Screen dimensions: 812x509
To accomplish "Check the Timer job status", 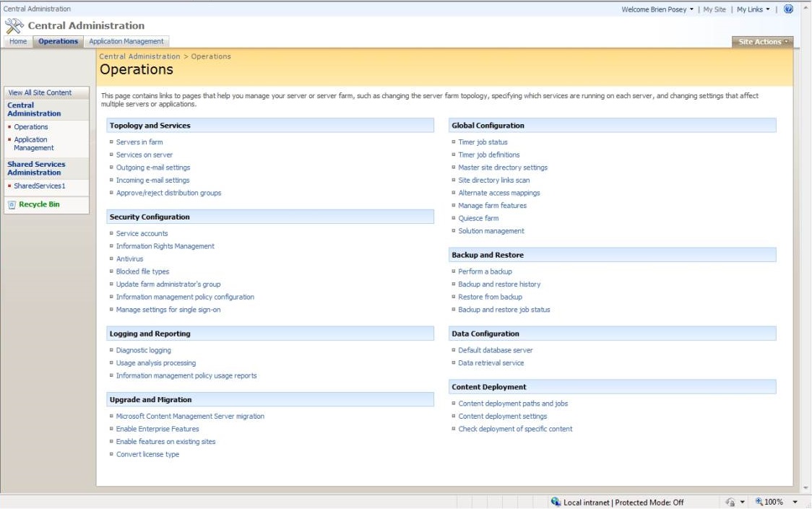I will click(483, 142).
